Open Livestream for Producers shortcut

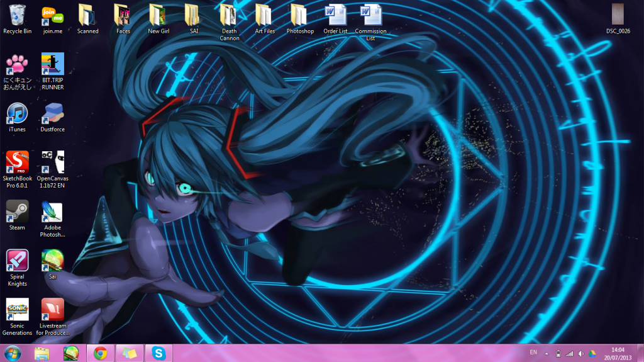53,317
